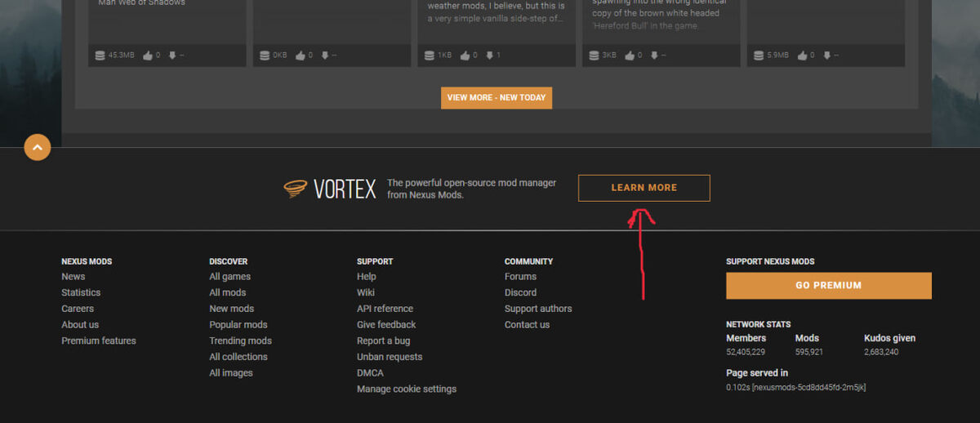The width and height of the screenshot is (980, 423).
Task: Open the Unban requests link
Action: click(390, 357)
